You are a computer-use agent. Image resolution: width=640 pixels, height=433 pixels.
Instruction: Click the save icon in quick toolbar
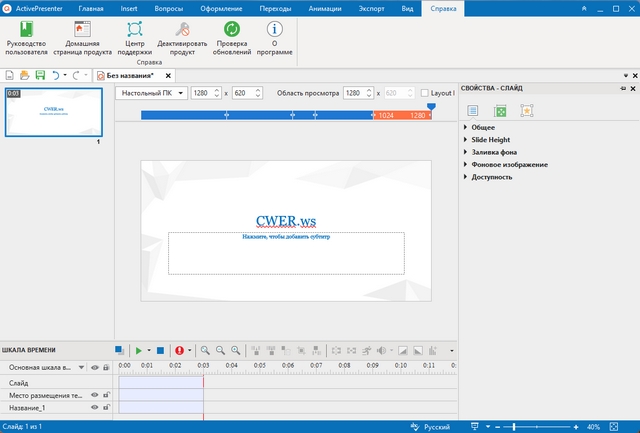(40, 75)
